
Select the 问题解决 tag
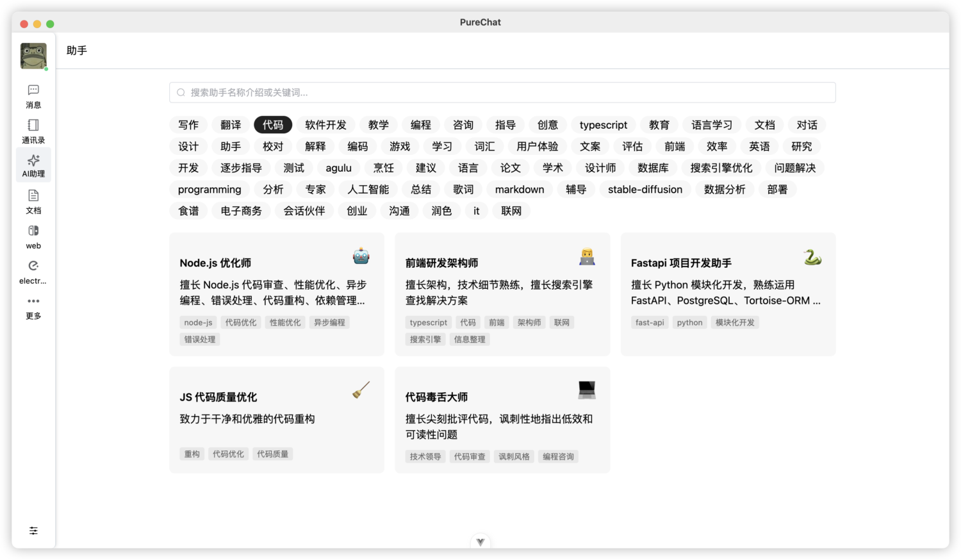[x=795, y=168]
